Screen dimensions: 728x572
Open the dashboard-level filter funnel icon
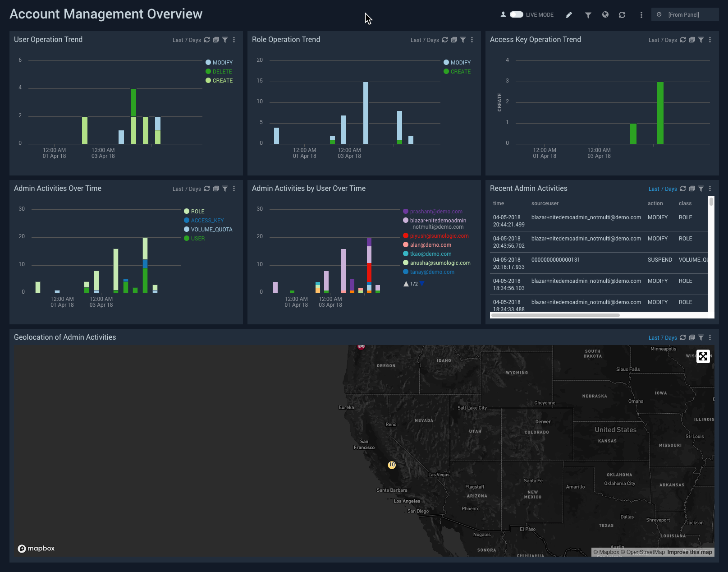click(x=588, y=15)
